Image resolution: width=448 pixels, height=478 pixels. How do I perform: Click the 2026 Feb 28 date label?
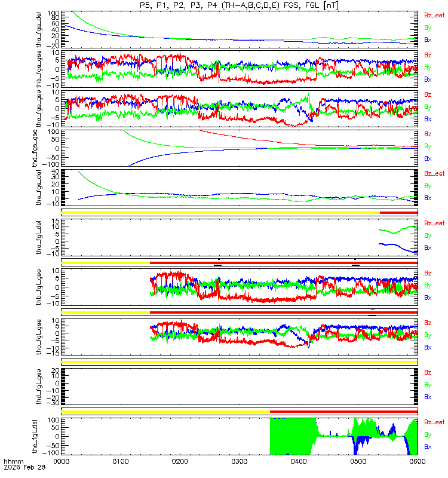tap(24, 467)
